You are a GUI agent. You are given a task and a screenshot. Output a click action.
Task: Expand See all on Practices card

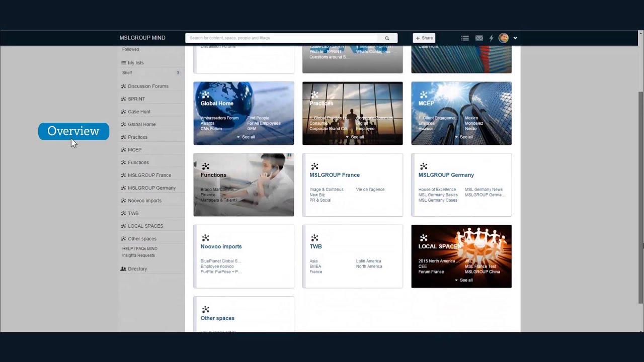coord(355,137)
